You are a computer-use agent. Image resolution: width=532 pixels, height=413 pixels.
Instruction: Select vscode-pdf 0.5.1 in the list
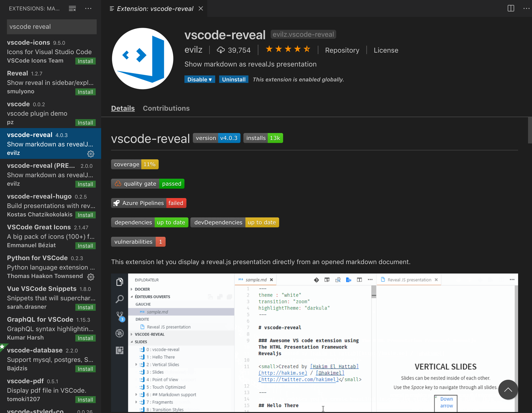pyautogui.click(x=51, y=390)
